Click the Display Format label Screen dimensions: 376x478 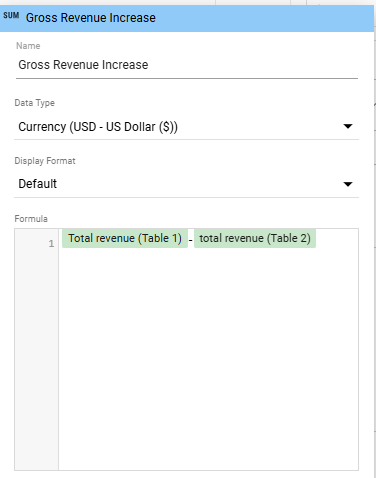click(45, 161)
